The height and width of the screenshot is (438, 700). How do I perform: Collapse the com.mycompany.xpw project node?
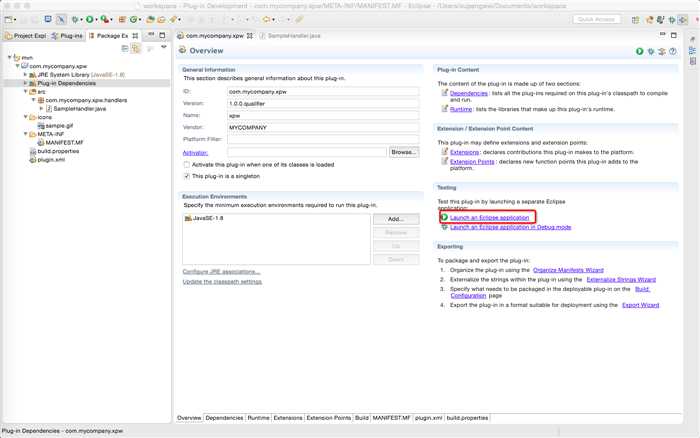[x=18, y=66]
